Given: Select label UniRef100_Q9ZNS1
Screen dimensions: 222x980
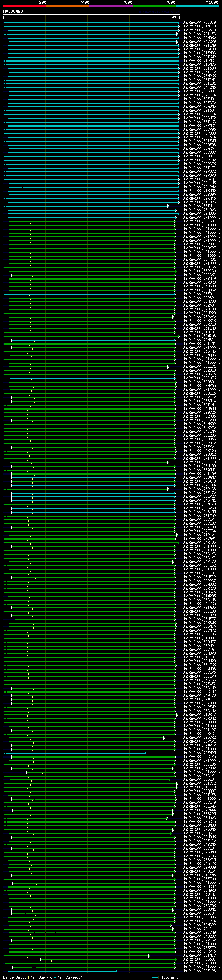Looking at the screenshot, I should (x=199, y=125).
